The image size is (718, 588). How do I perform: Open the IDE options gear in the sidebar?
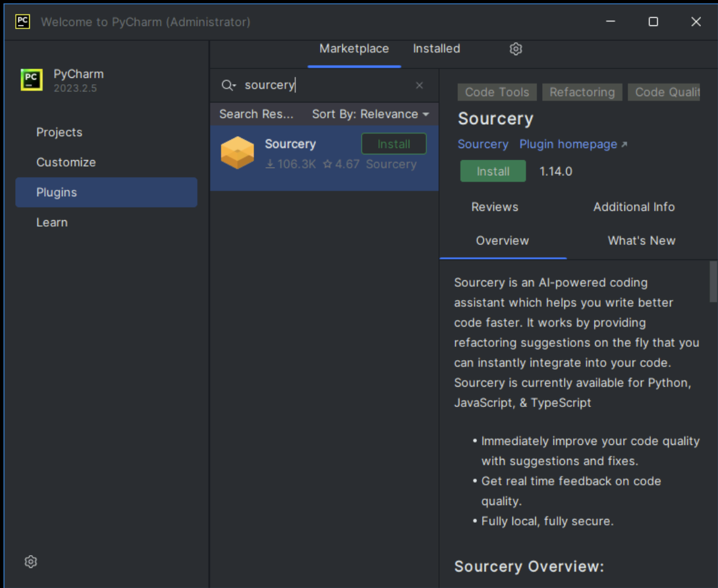30,561
